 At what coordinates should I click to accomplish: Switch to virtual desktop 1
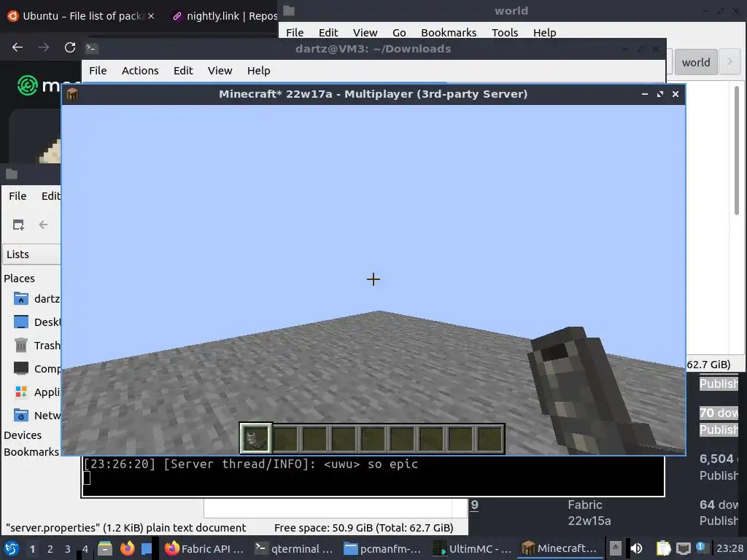coord(32,549)
